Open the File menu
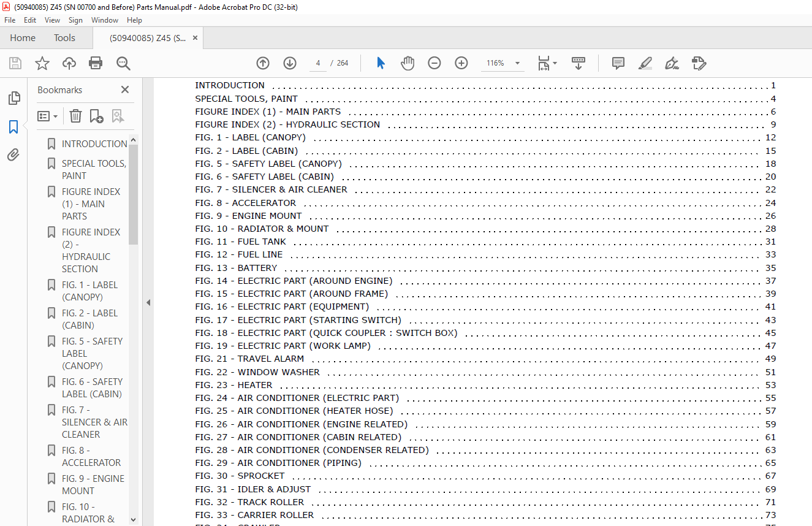The image size is (812, 526). point(10,20)
